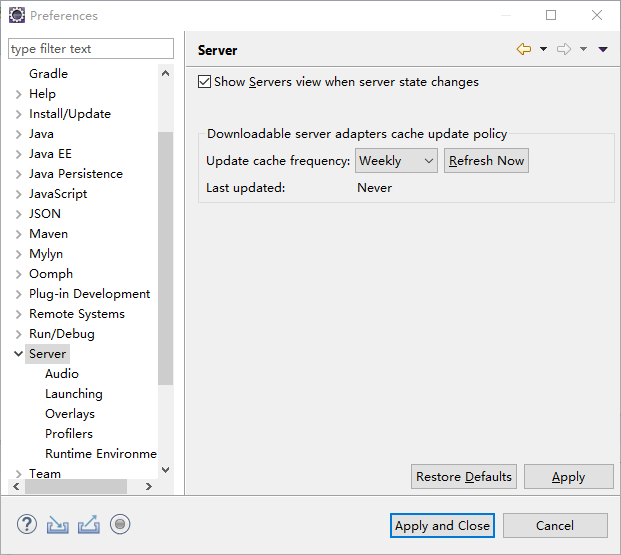Image resolution: width=621 pixels, height=555 pixels.
Task: Select JSON in the tree
Action: [x=45, y=214]
